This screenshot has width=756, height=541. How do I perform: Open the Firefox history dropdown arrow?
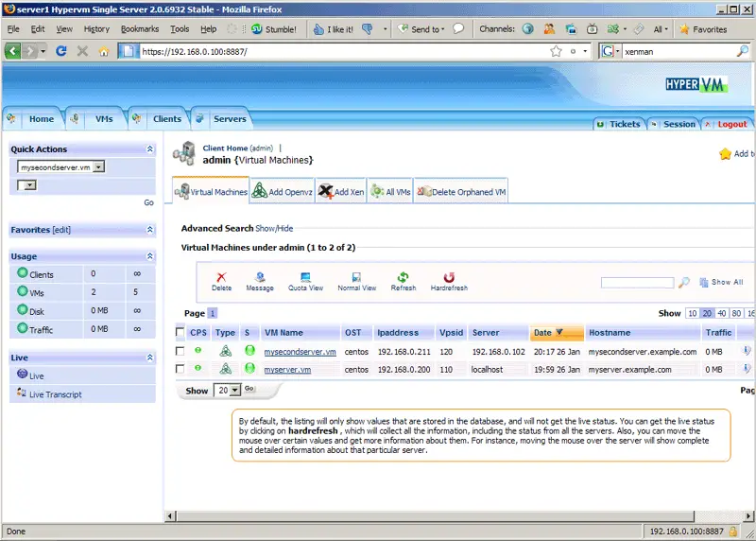tap(43, 51)
